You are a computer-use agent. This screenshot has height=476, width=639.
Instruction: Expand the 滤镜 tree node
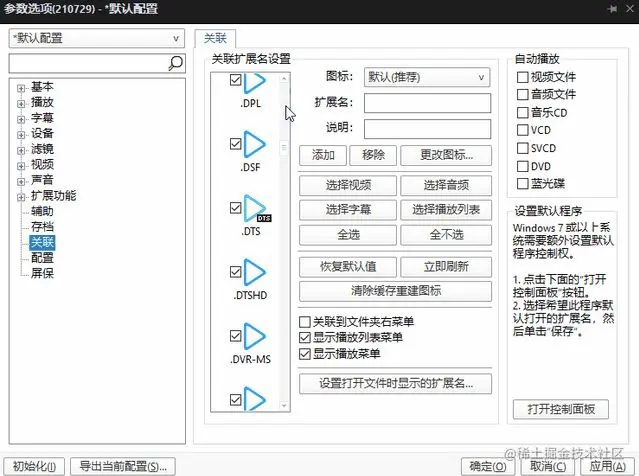click(21, 150)
